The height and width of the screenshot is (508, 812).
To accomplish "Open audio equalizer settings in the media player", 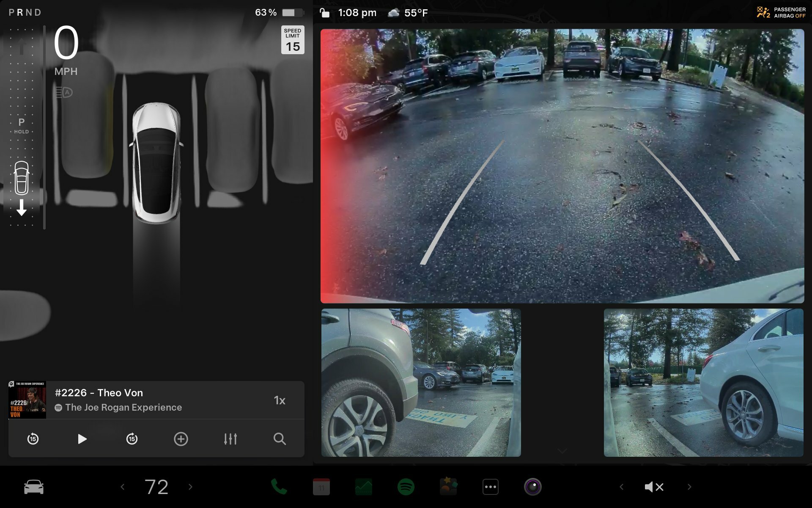I will coord(230,439).
